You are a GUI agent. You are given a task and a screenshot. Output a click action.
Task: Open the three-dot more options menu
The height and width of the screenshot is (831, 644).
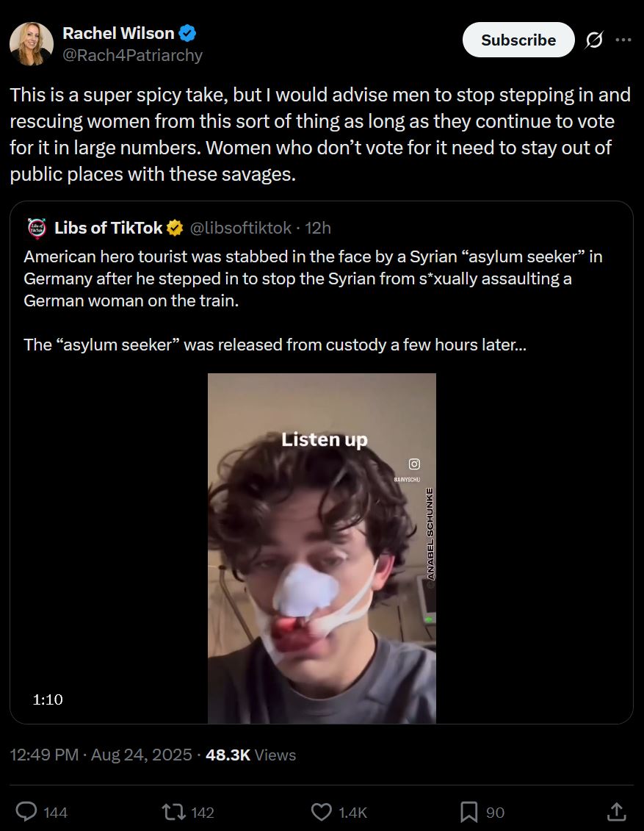(623, 40)
